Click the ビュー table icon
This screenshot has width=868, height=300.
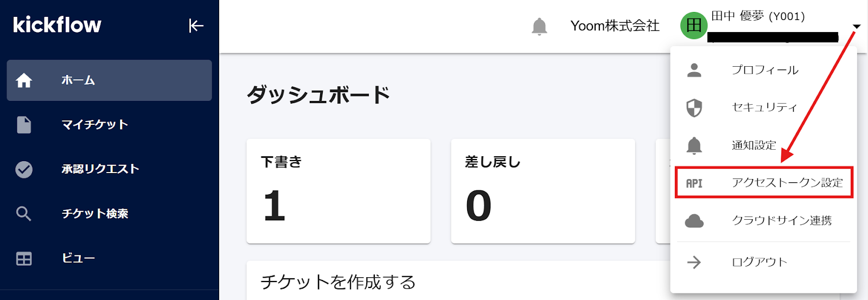click(x=24, y=258)
